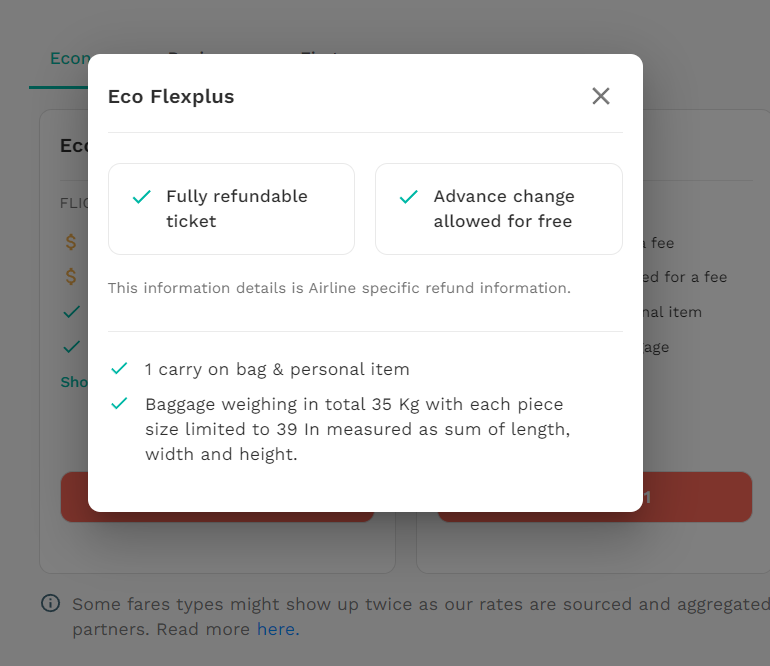The height and width of the screenshot is (666, 770).
Task: Click the lower green checkmark behind dialog
Action: [72, 347]
